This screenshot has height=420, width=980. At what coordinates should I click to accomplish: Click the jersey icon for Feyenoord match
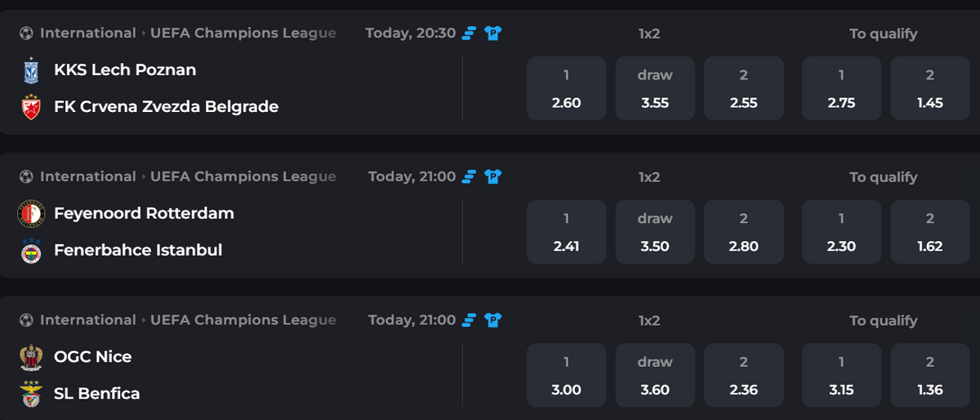492,176
